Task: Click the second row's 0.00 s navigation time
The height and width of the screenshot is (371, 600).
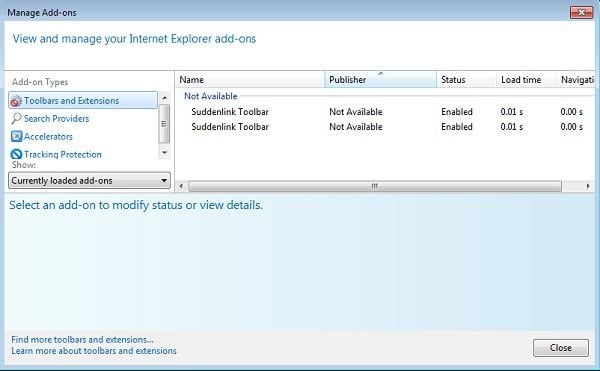Action: click(571, 127)
